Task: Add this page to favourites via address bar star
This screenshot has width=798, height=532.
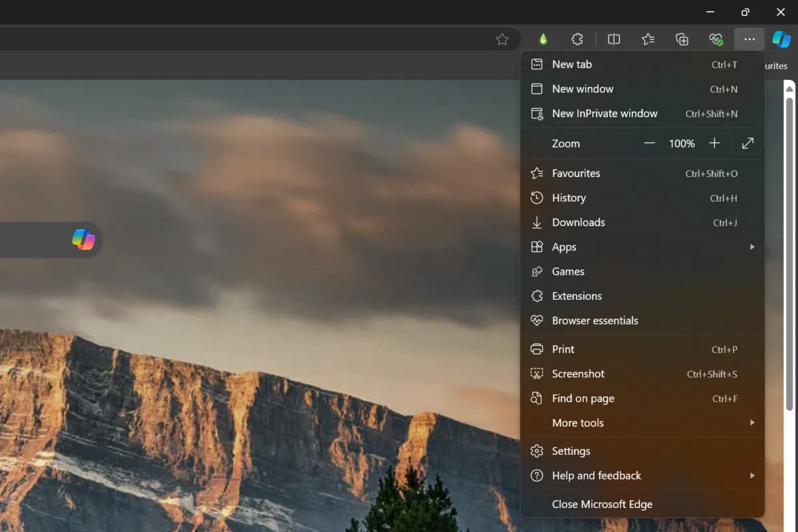Action: (503, 39)
